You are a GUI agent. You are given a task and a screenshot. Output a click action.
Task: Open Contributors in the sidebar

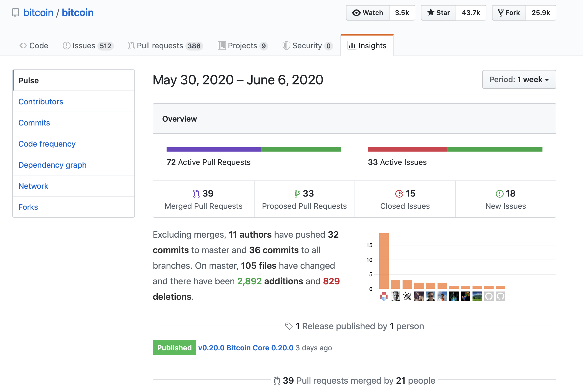74,102
